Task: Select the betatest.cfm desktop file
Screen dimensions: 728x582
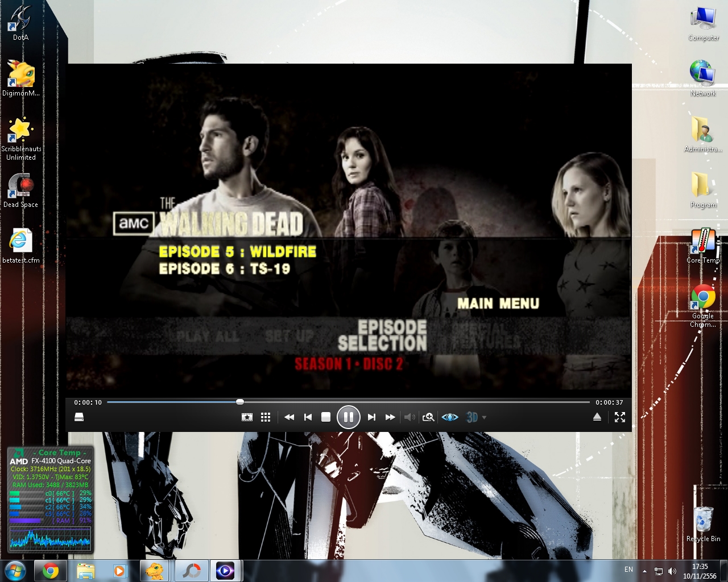Action: click(x=21, y=246)
